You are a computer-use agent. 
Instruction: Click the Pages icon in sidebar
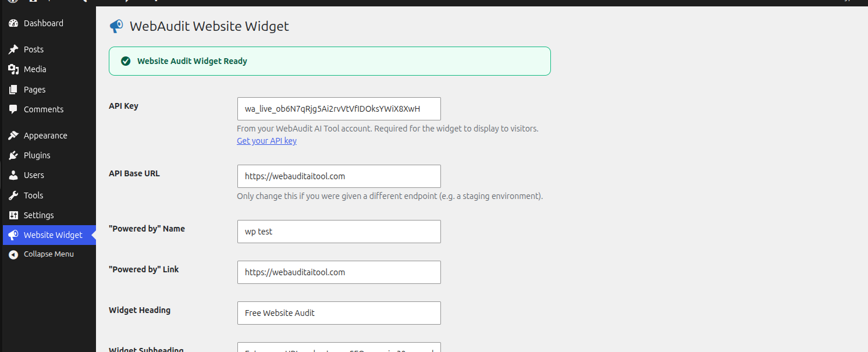13,90
